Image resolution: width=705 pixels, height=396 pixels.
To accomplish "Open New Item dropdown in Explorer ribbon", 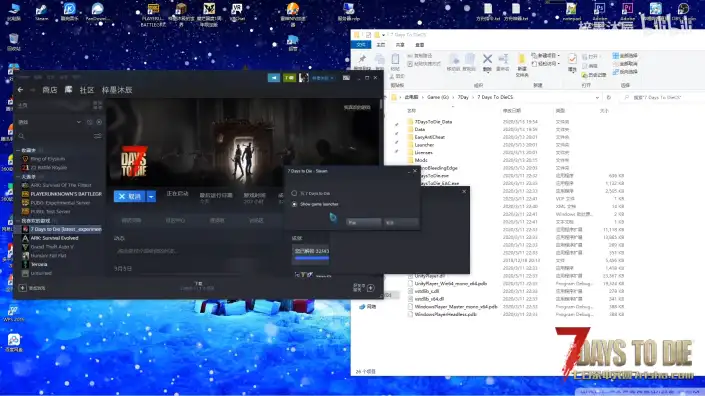I will click(x=545, y=55).
